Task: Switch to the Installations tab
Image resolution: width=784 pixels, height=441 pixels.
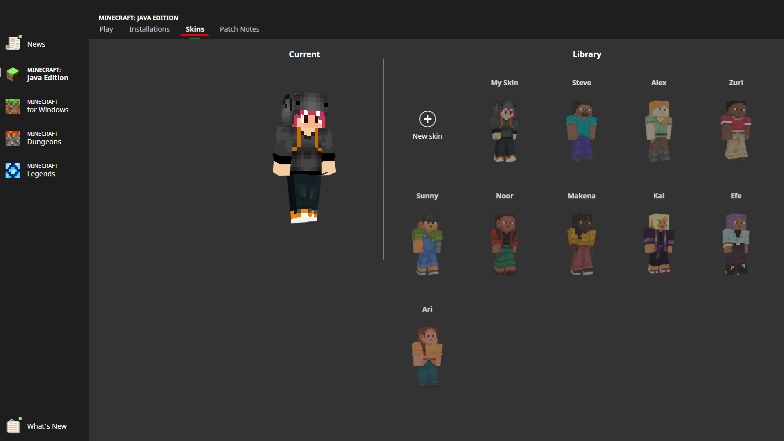Action: pos(149,29)
